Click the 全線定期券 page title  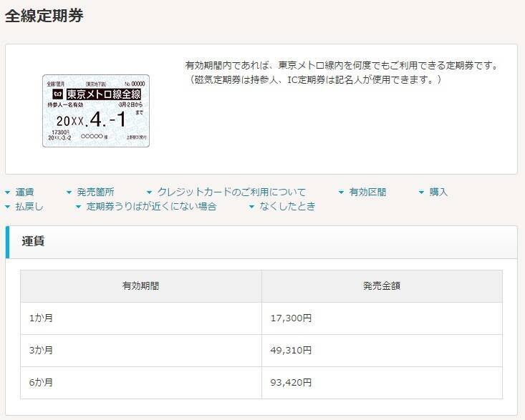click(x=44, y=16)
